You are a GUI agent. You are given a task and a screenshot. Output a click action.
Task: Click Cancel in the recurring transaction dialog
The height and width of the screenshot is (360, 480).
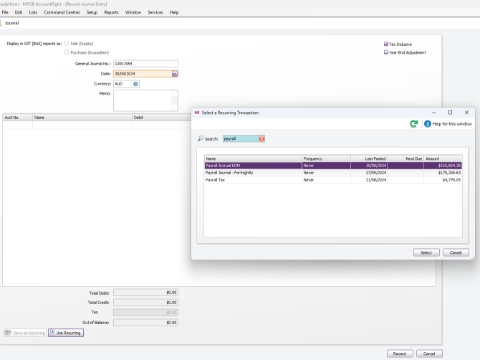[x=456, y=253]
